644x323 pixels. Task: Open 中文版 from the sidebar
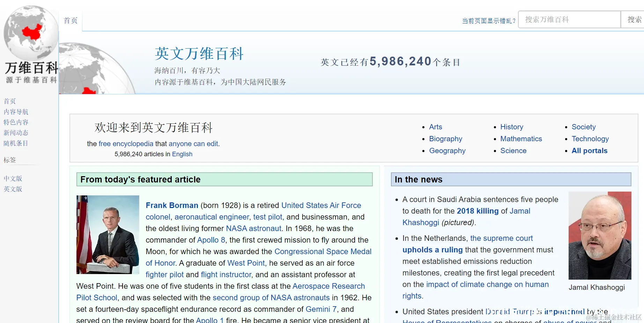[13, 178]
